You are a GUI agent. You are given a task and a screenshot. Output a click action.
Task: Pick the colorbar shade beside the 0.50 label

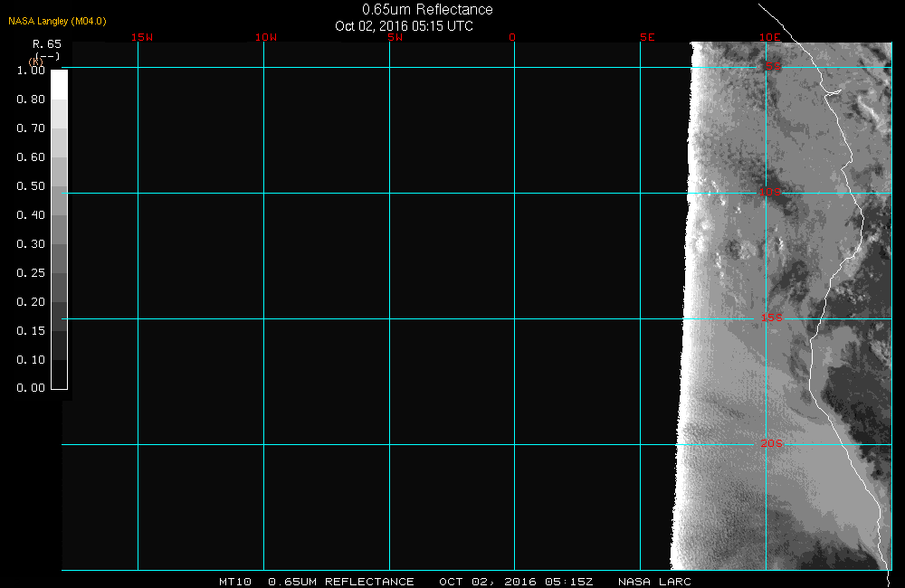coord(59,186)
